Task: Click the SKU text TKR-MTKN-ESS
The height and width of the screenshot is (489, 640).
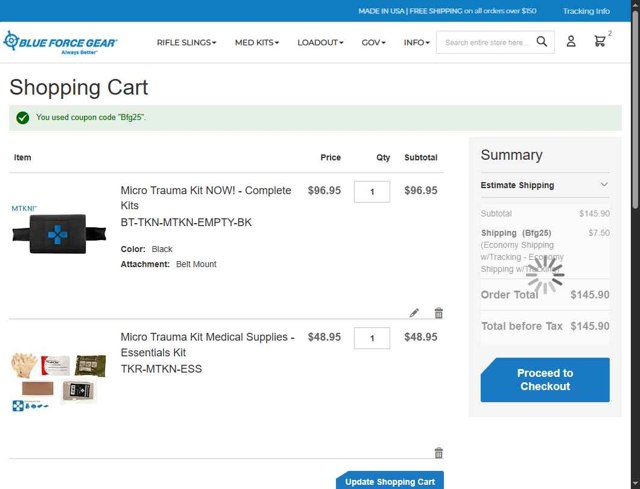Action: 161,369
